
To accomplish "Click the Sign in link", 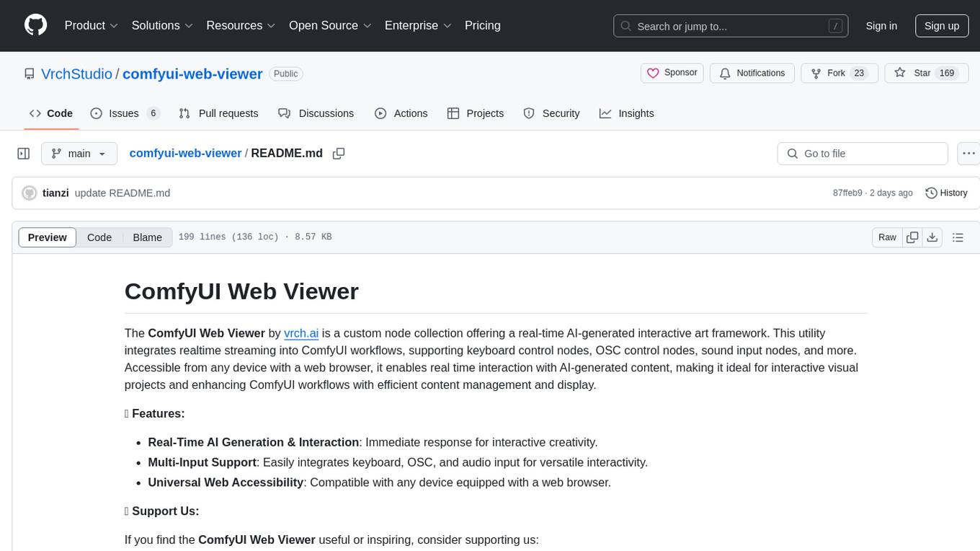I will [x=881, y=26].
